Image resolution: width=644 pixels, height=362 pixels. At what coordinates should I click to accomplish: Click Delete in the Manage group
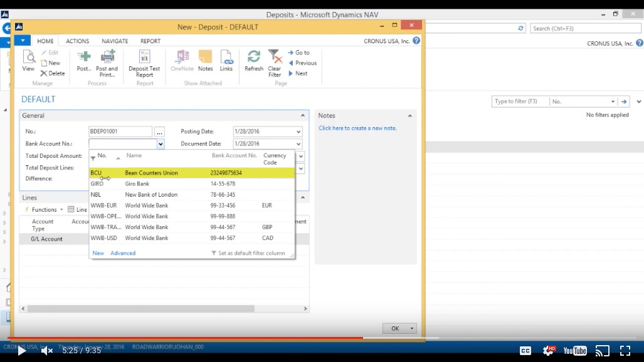(x=53, y=73)
